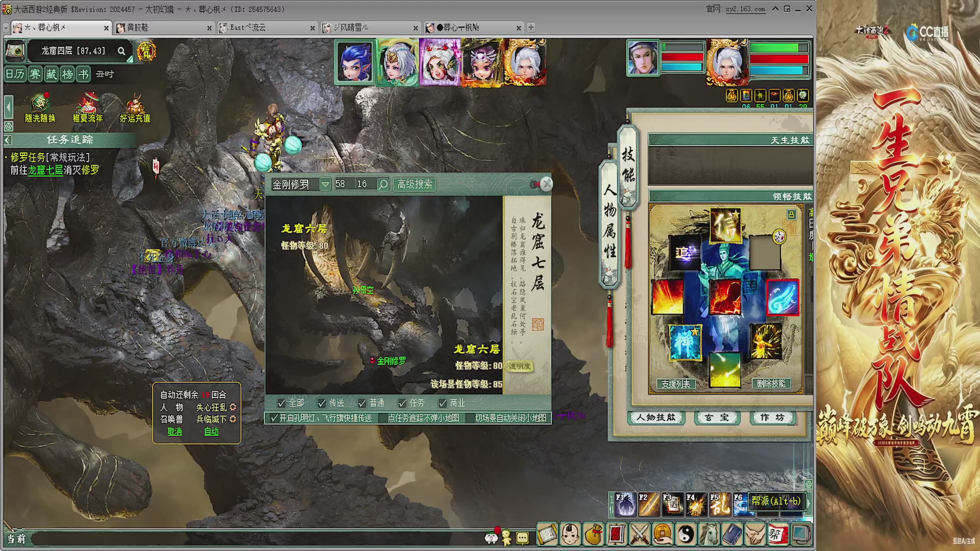Select the 禅 skill icon
This screenshot has height=551, width=980.
pos(684,342)
